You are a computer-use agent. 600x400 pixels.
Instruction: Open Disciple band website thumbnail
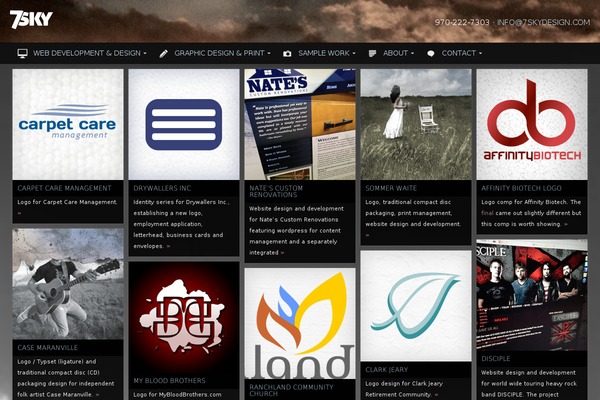click(532, 295)
